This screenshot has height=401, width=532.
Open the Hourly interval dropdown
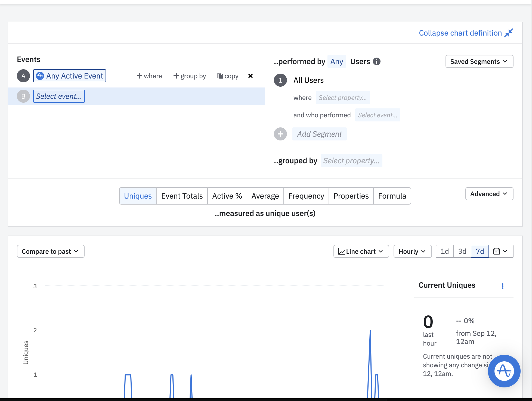412,251
